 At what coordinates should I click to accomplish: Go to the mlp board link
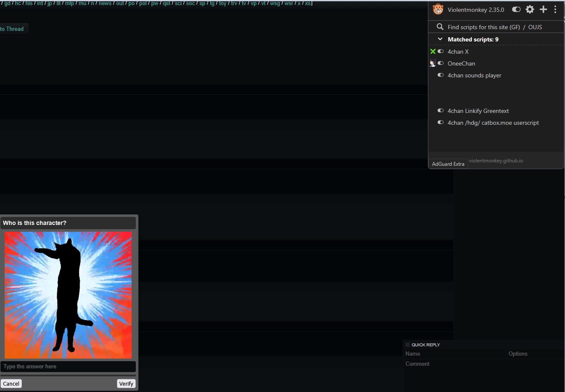point(69,3)
